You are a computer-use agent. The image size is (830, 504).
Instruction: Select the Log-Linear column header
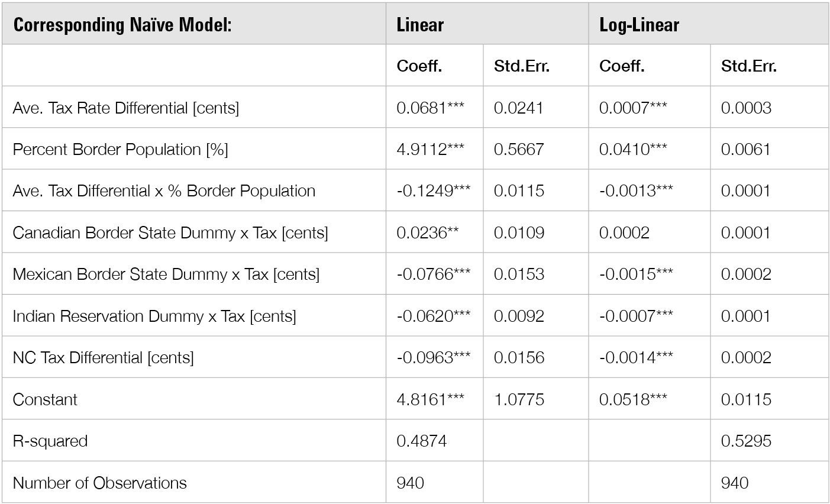(x=639, y=25)
